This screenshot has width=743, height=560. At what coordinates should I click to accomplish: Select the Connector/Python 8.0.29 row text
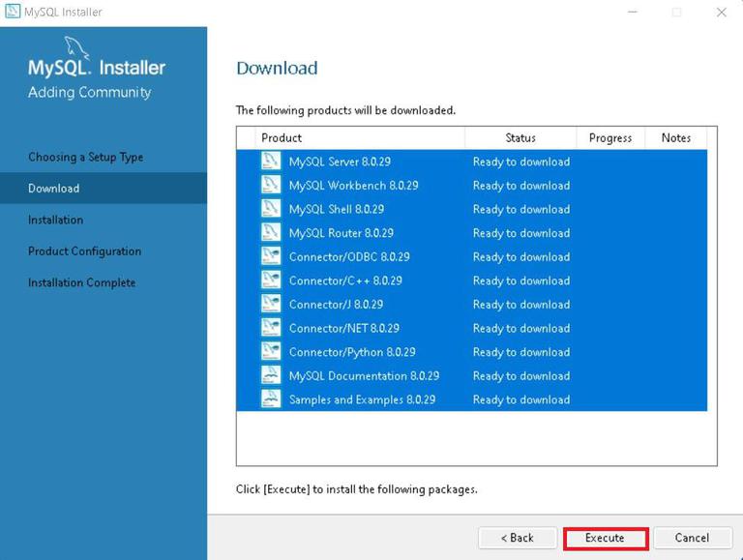point(352,352)
